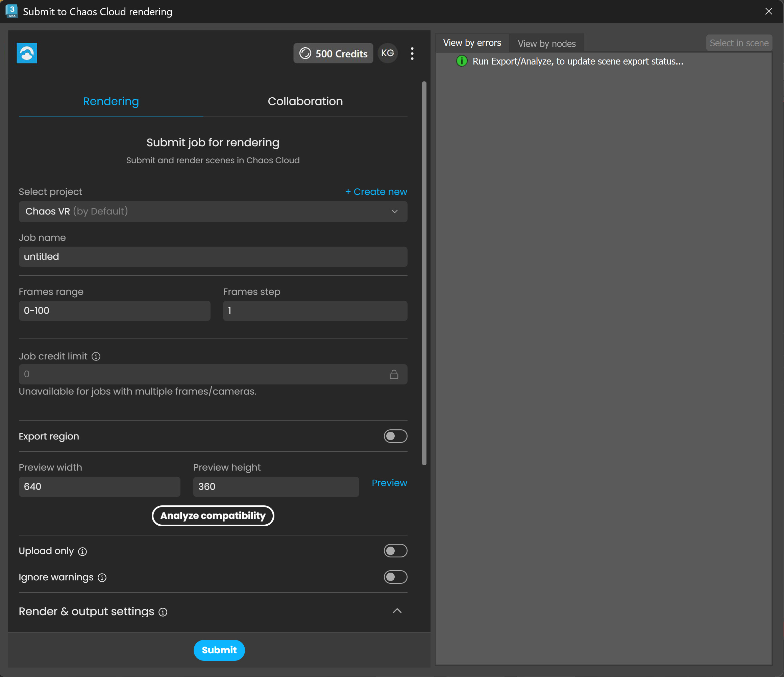The height and width of the screenshot is (677, 784).
Task: Click the settings panel vertical scrollbar
Action: point(424,273)
